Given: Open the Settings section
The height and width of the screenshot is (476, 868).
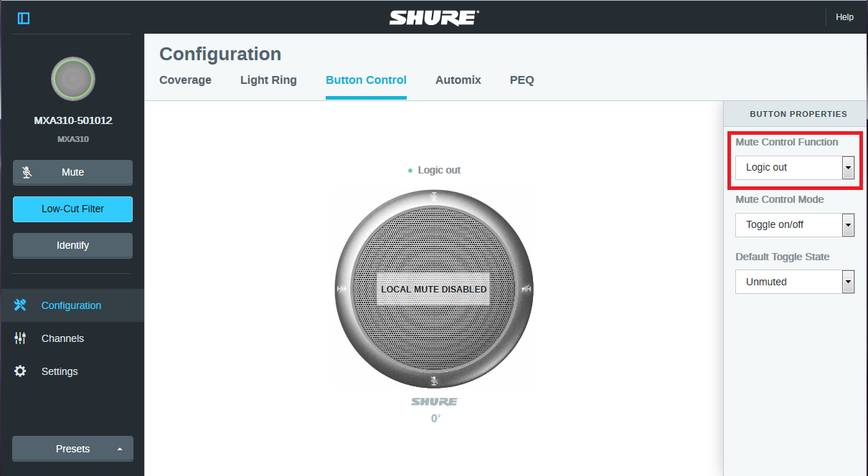Looking at the screenshot, I should click(x=72, y=371).
